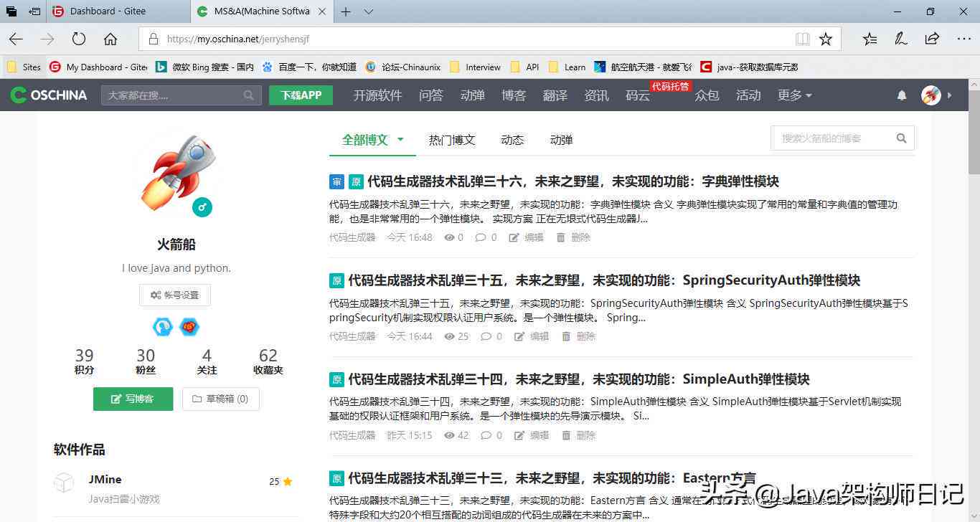Open 开源软件 in the nav bar

tap(377, 95)
